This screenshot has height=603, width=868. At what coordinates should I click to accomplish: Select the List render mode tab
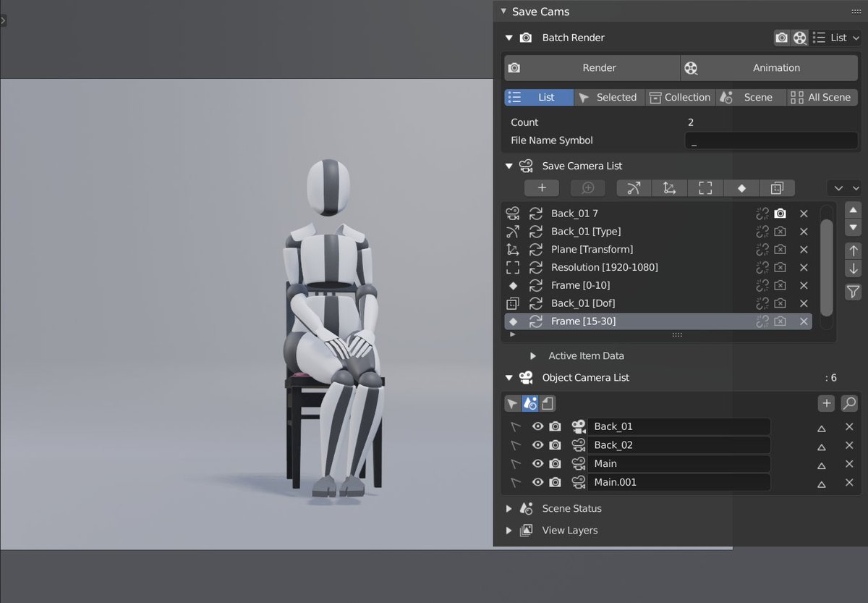coord(539,98)
